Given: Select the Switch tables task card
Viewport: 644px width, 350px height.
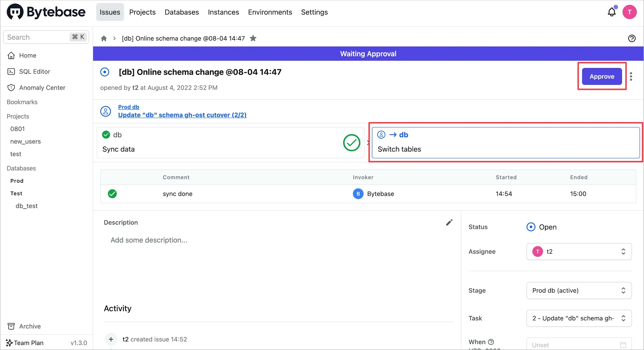Looking at the screenshot, I should (505, 143).
